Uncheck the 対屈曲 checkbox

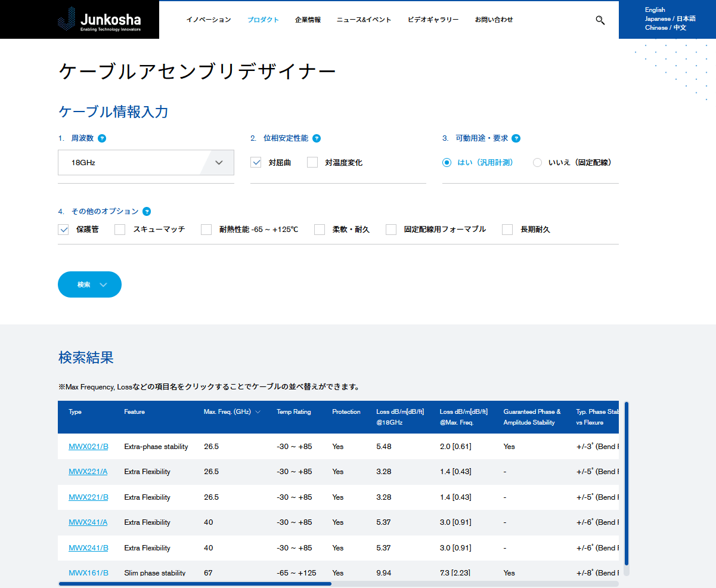[255, 162]
